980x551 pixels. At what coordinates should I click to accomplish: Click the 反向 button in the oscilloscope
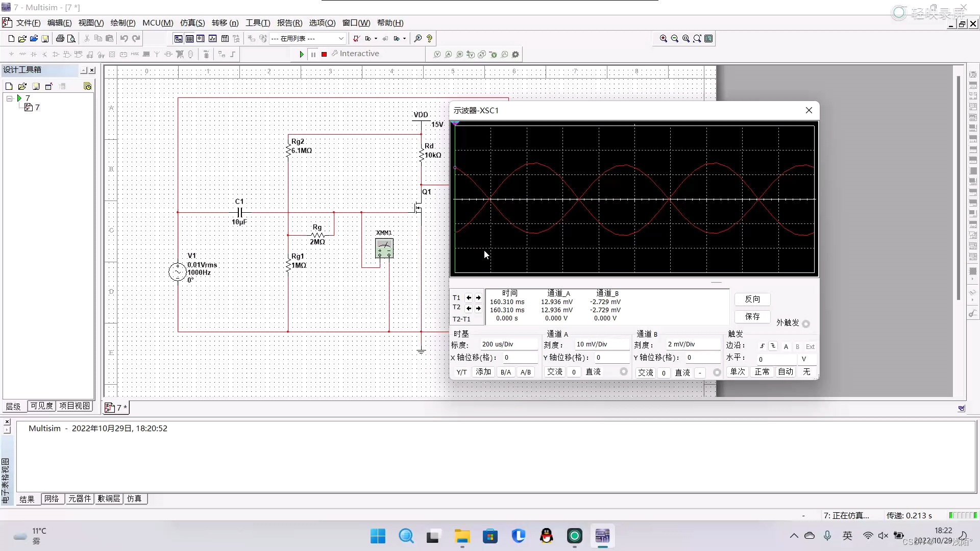coord(753,299)
